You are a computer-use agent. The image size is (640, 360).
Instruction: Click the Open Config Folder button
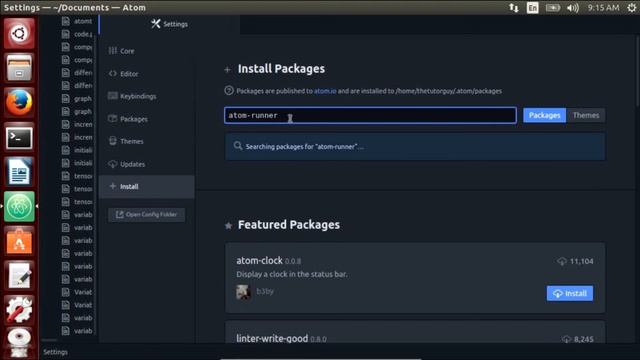[147, 215]
